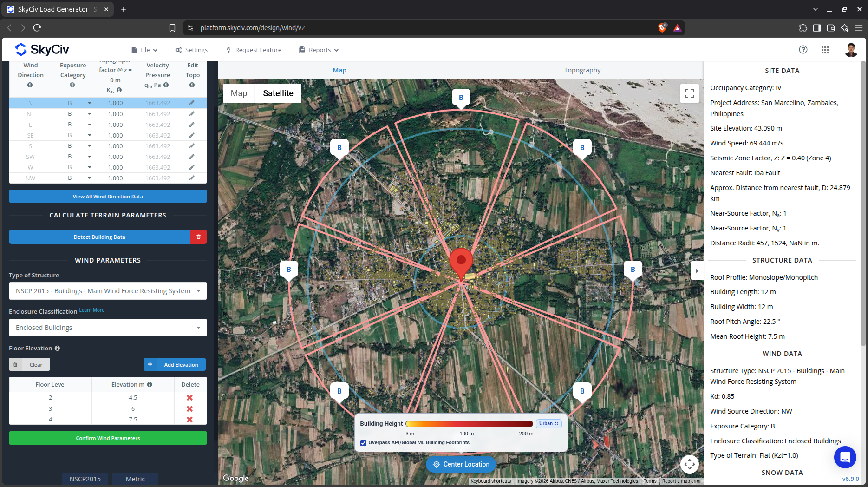Image resolution: width=868 pixels, height=487 pixels.
Task: Open exposure category dropdown for N row
Action: (89, 103)
